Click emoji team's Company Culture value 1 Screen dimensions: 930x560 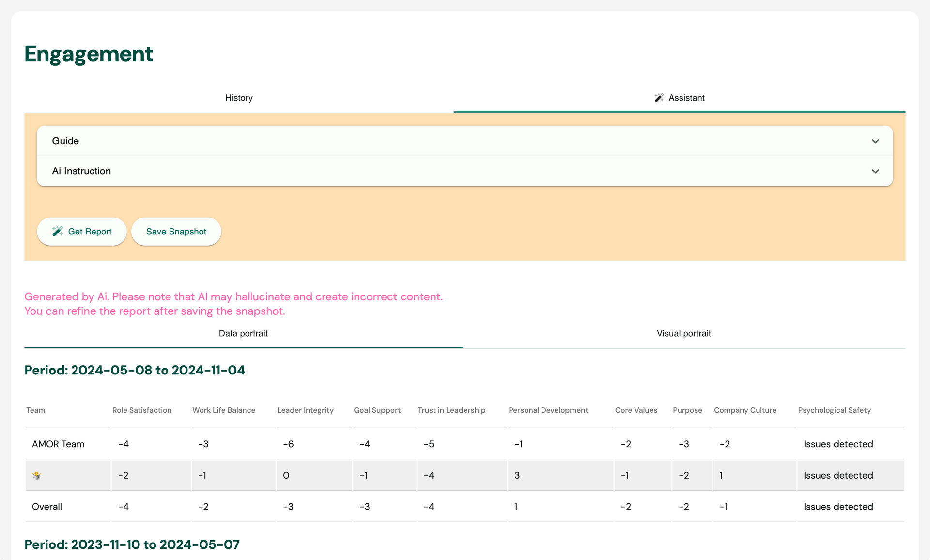click(x=721, y=476)
